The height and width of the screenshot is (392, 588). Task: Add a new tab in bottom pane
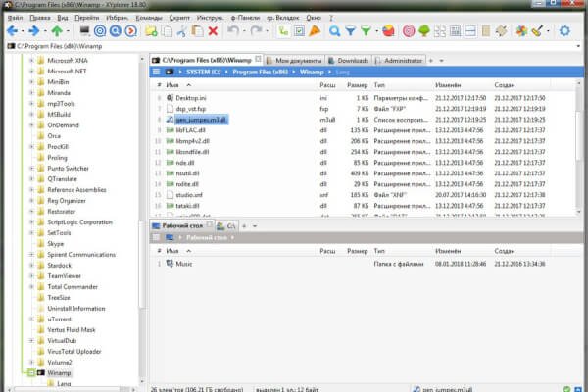[x=244, y=226]
